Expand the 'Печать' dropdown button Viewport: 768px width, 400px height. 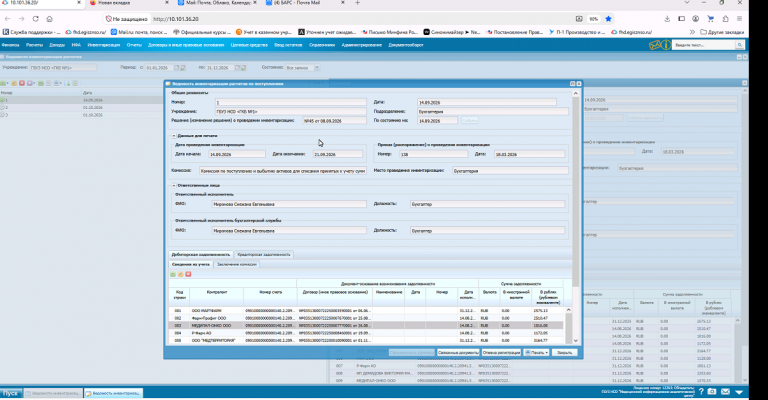point(536,353)
